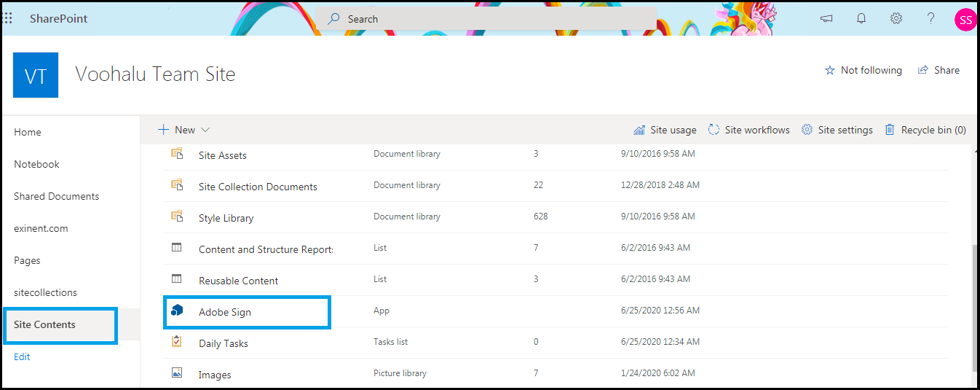Click the vertical scrollbar thumb
Image resolution: width=980 pixels, height=390 pixels.
[975, 309]
